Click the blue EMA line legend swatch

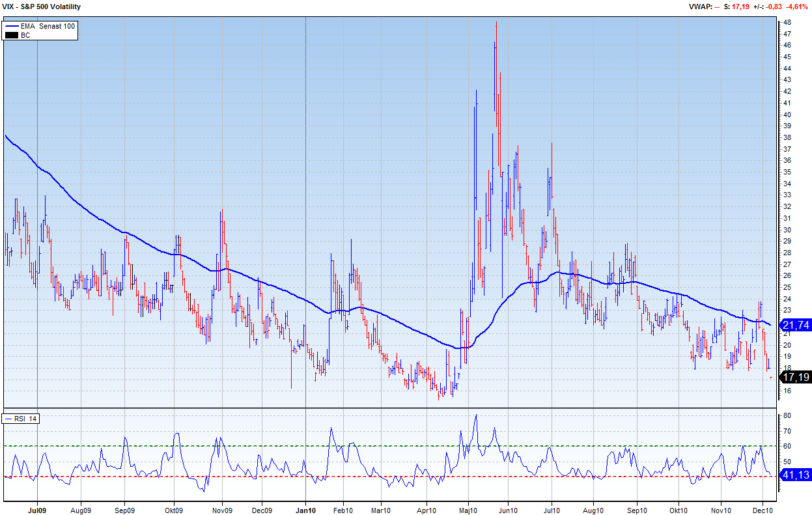click(x=12, y=26)
